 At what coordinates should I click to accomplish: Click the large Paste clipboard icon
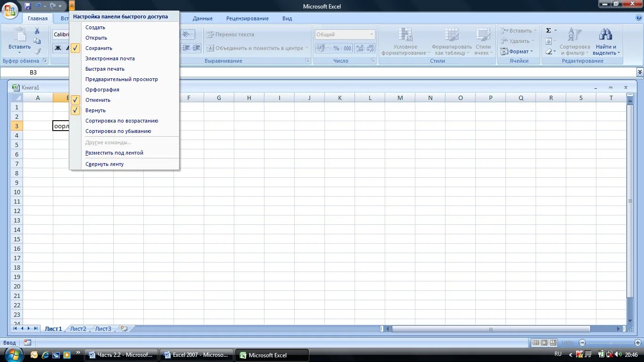click(x=20, y=34)
